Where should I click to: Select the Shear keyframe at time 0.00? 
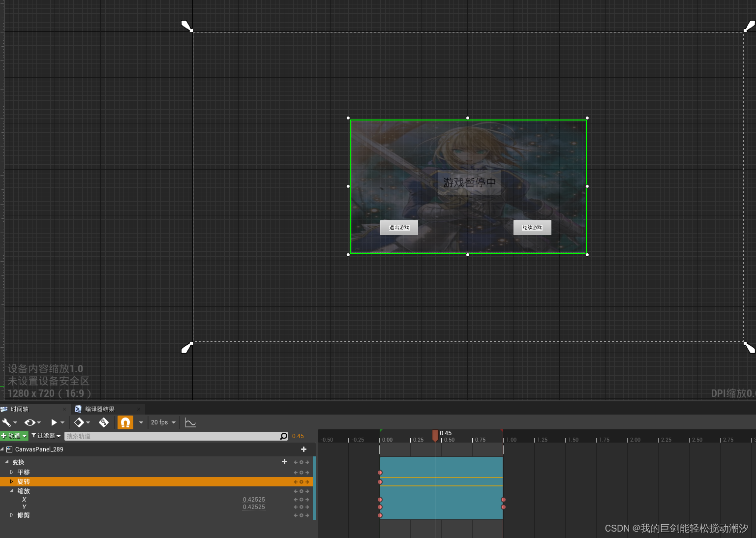click(x=380, y=515)
